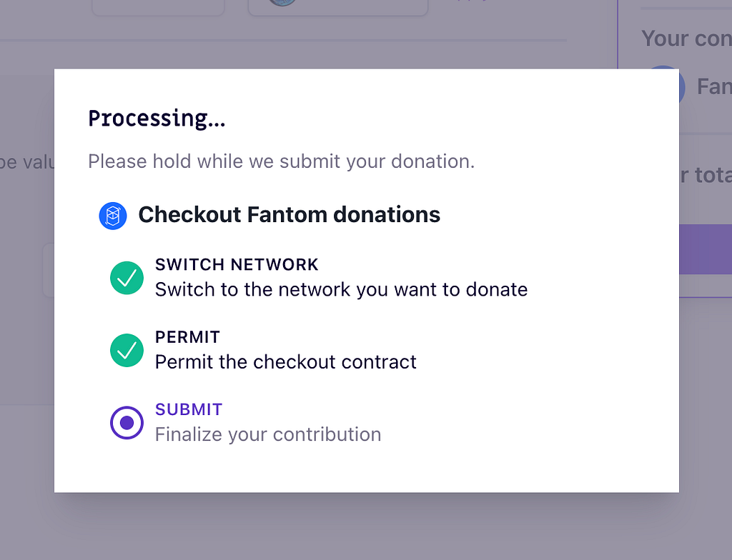Click the green checkmark beside Switch Network
The image size is (732, 560).
tap(127, 278)
